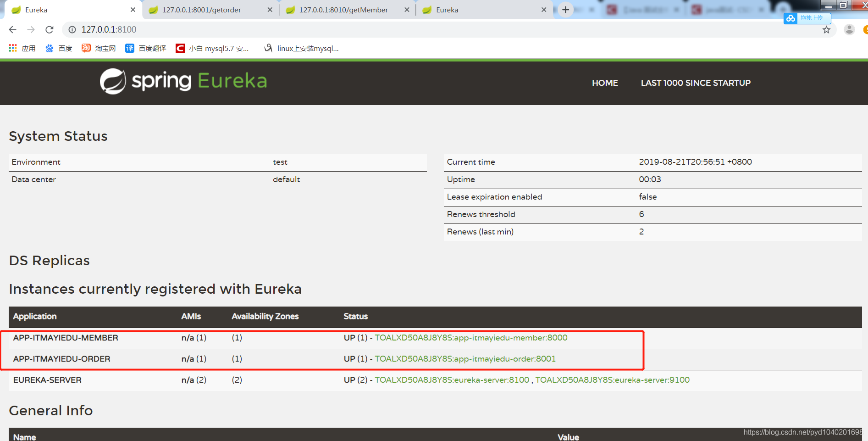Image resolution: width=868 pixels, height=441 pixels.
Task: Open the linux上安装mysql bookmark
Action: (x=301, y=48)
